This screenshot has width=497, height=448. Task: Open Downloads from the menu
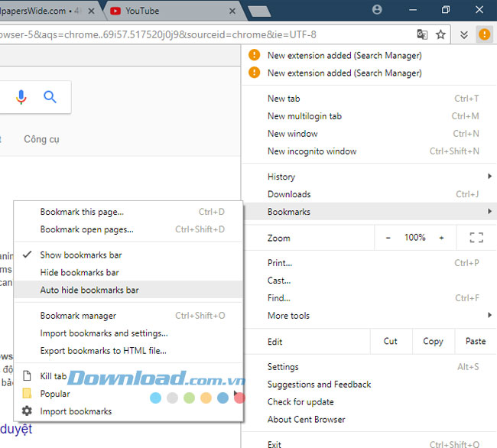[x=369, y=194]
